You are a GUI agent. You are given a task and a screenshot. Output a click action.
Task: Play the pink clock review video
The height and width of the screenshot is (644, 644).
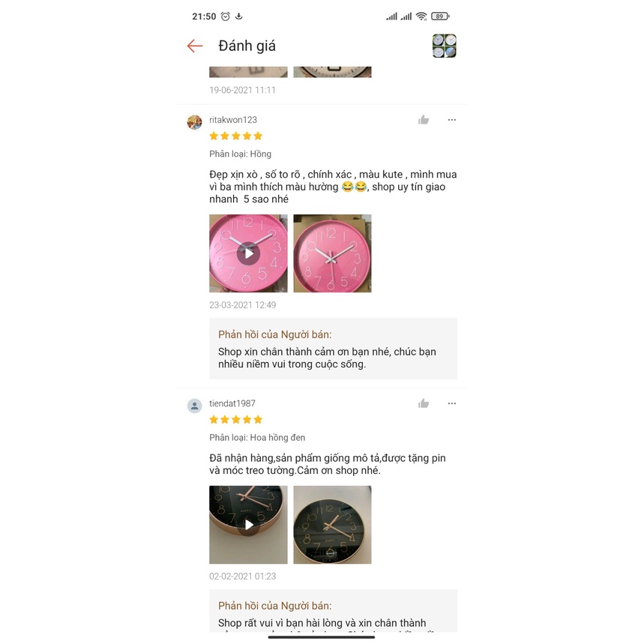(x=248, y=253)
